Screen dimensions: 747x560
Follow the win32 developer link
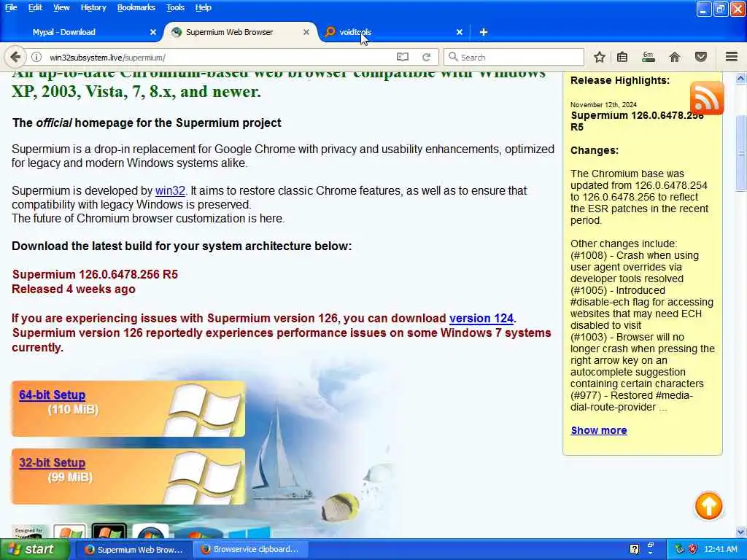[x=170, y=190]
